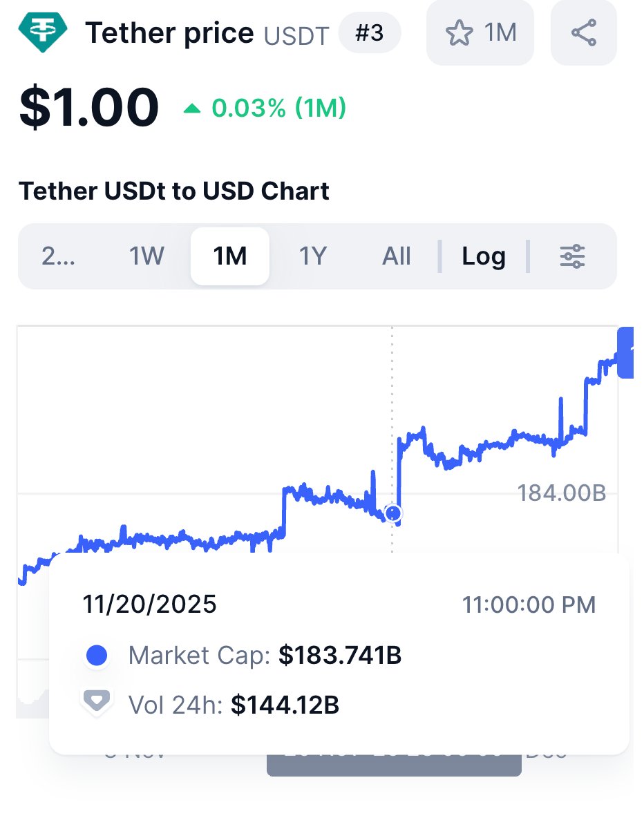Select the truncated first range tab

pyautogui.click(x=59, y=256)
